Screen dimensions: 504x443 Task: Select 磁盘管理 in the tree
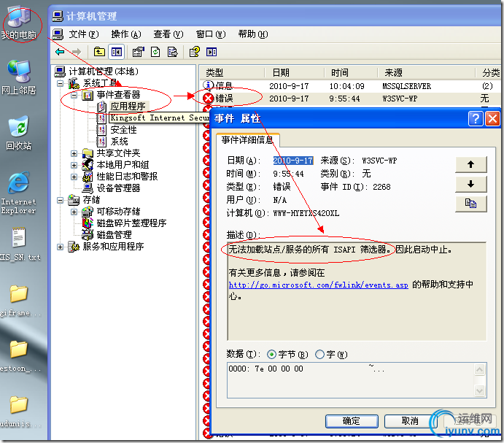(114, 235)
